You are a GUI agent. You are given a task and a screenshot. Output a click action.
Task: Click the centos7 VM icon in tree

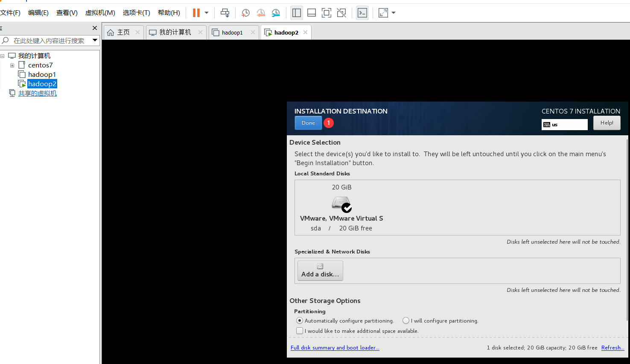(x=22, y=65)
